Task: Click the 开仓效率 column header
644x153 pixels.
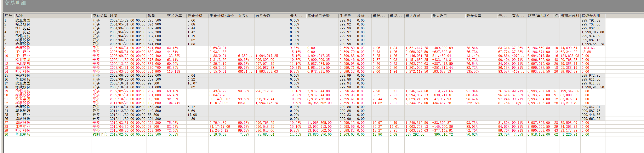Action: pos(481,16)
